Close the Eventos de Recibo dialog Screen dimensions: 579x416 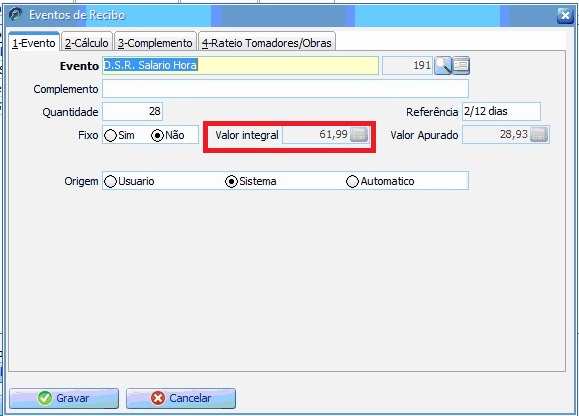(x=565, y=15)
